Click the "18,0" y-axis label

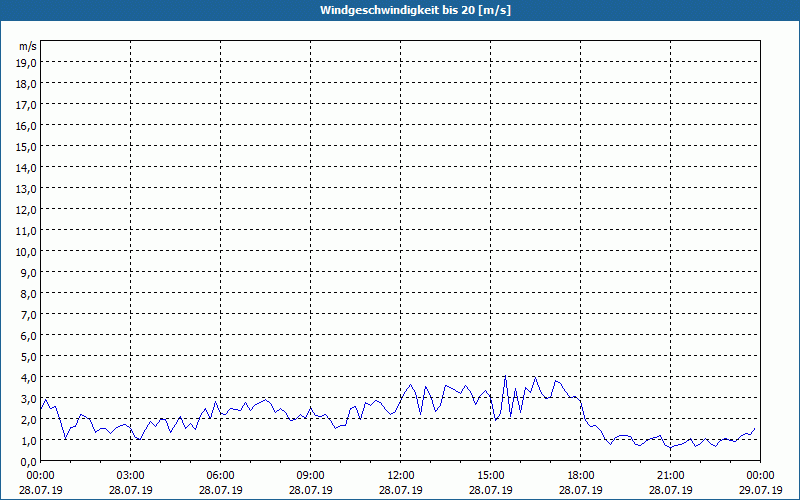pos(27,84)
